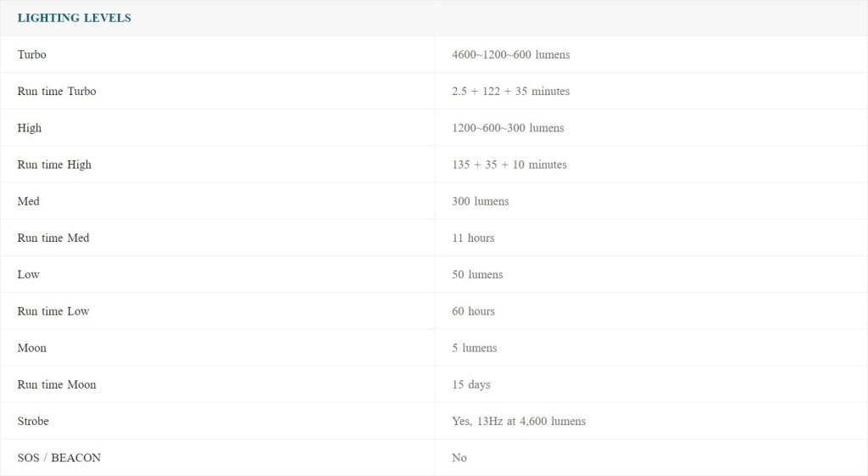This screenshot has height=476, width=868.
Task: Click the '60 hours' value cell
Action: tap(473, 311)
